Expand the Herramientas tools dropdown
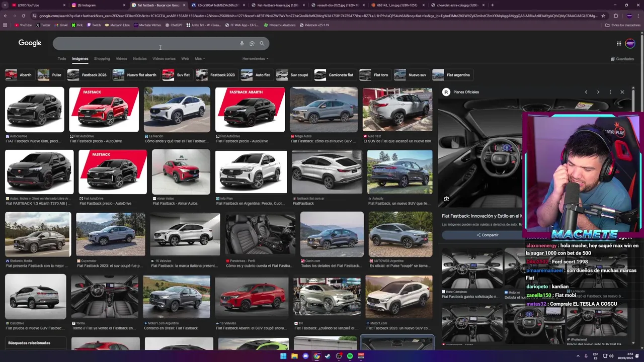Screen dimensions: 644x362 [255, 59]
